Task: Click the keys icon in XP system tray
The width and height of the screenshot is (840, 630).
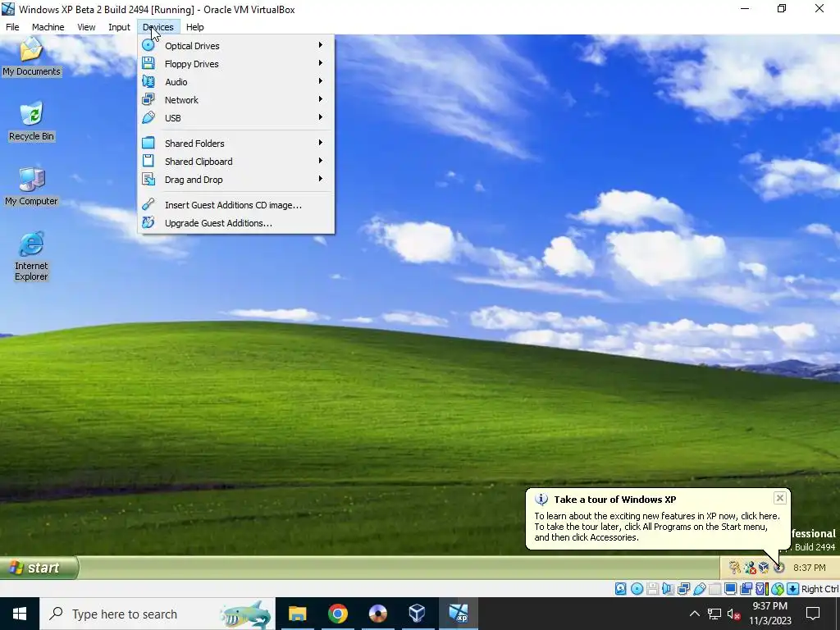Action: click(x=735, y=568)
